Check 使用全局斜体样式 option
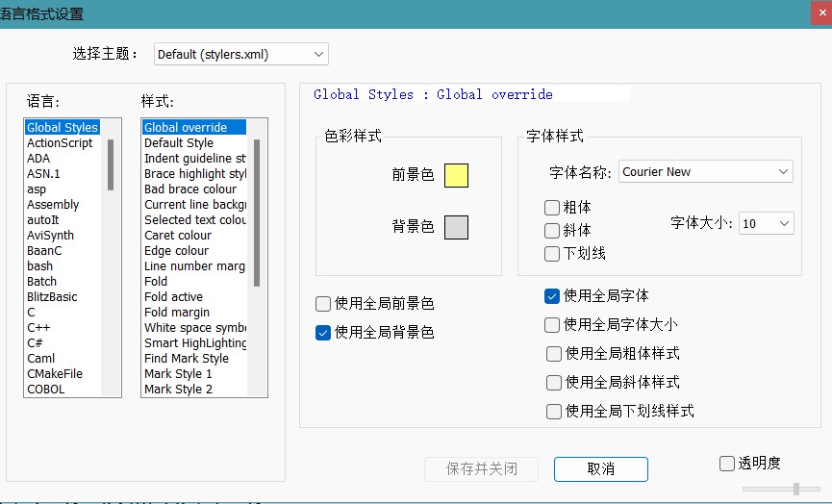832x504 pixels. click(554, 383)
